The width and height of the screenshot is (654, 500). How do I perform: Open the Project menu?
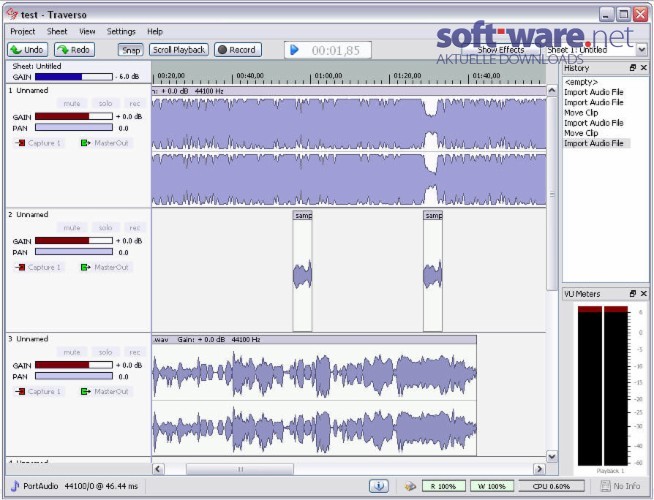point(23,31)
